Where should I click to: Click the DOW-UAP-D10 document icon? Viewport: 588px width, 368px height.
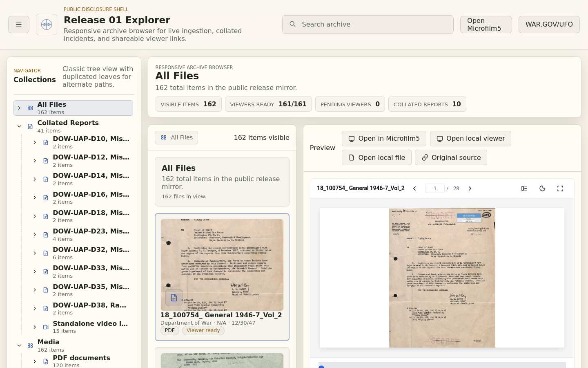[x=46, y=142]
